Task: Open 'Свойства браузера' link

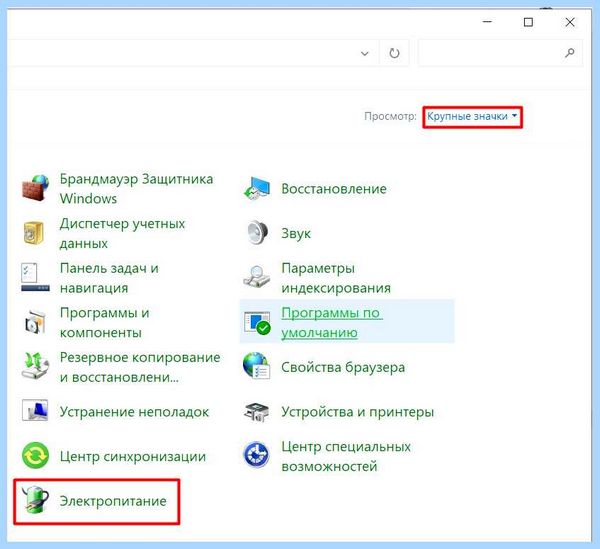Action: click(343, 367)
